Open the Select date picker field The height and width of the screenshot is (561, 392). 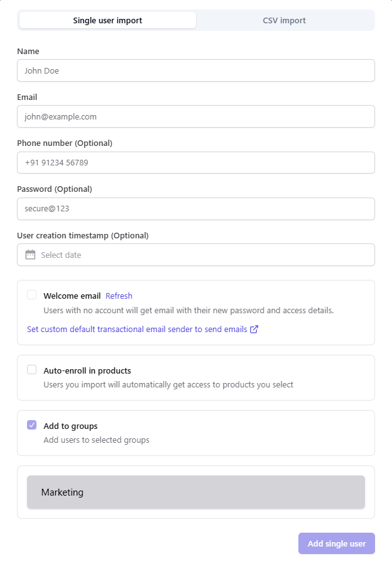(x=201, y=255)
